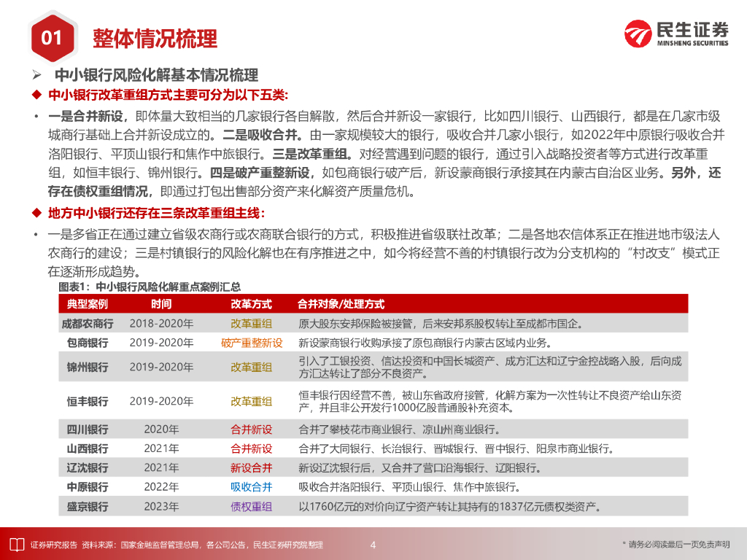
Task: Click the 2022年 time cell
Action: pos(161,487)
